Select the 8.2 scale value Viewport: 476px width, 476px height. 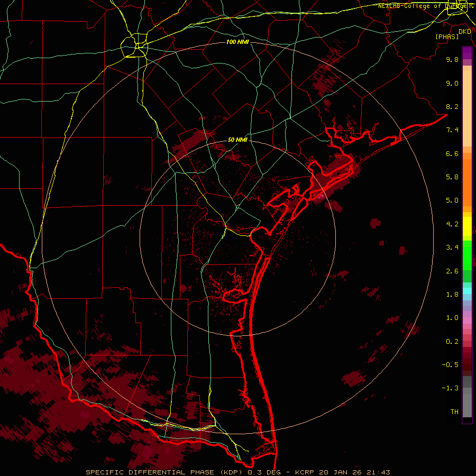(452, 106)
